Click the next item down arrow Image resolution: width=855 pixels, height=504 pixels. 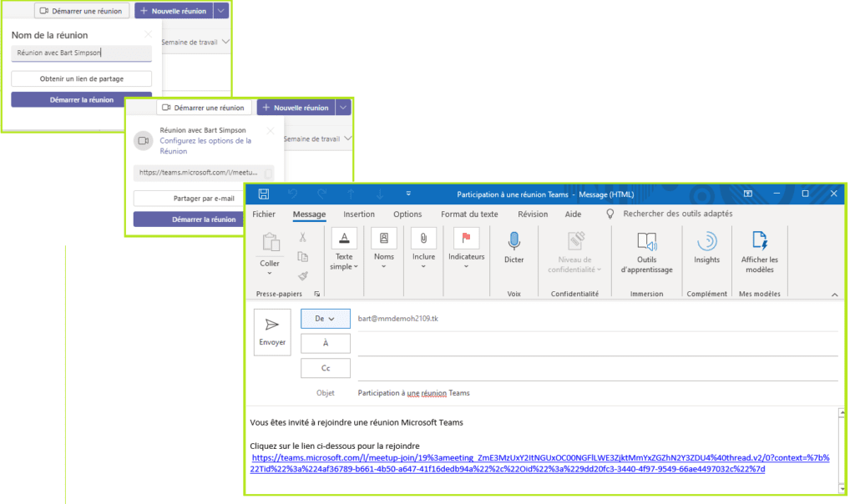(x=380, y=194)
